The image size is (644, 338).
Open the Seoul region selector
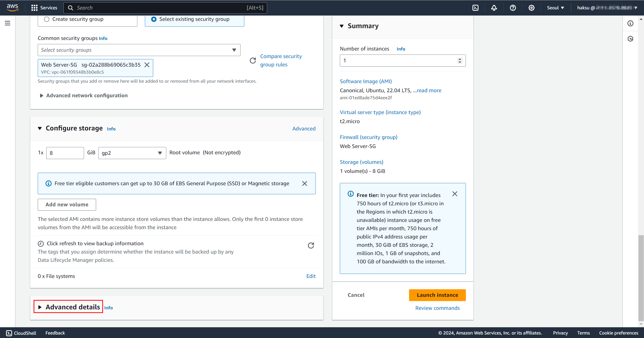[555, 8]
